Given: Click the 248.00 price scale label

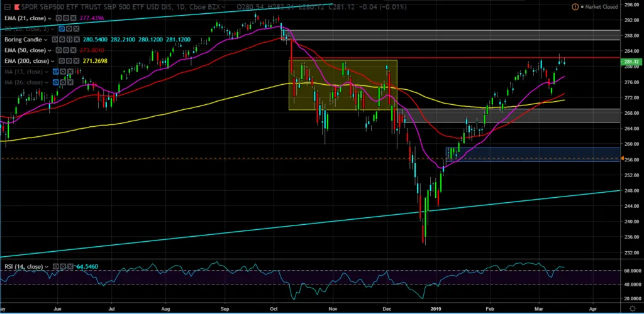Looking at the screenshot, I should (631, 190).
